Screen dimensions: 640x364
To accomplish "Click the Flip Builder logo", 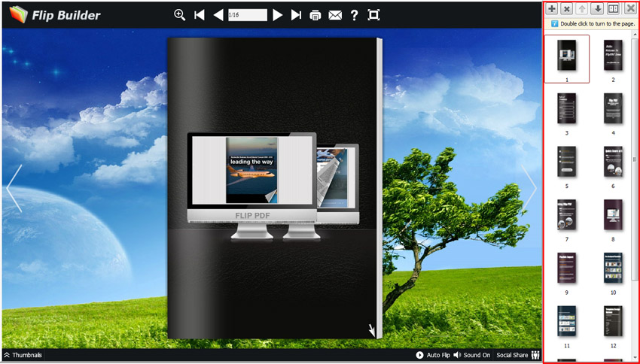I will [x=55, y=15].
